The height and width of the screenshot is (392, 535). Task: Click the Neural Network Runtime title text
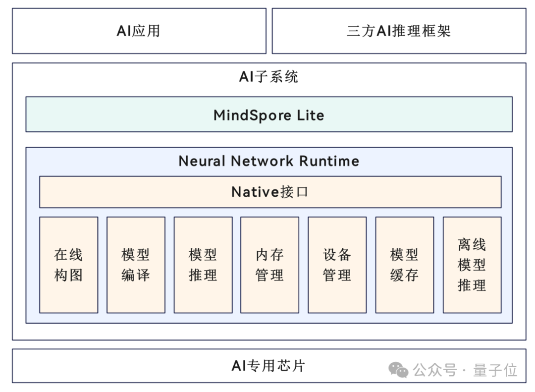tap(269, 161)
